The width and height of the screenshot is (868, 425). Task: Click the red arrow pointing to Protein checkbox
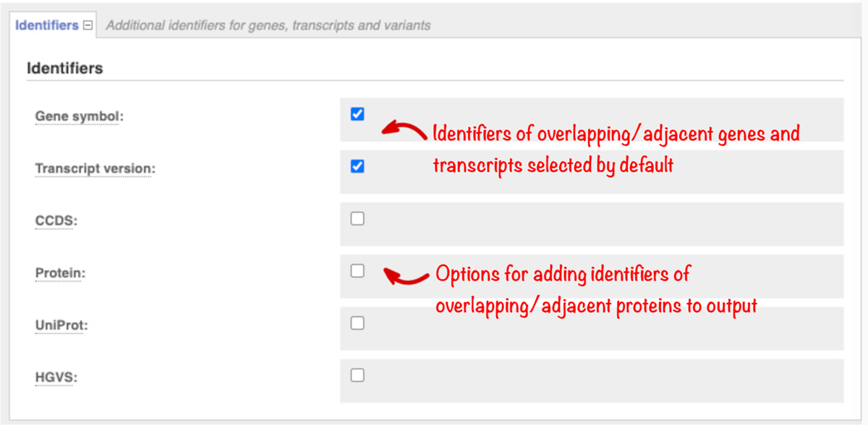pos(406,276)
